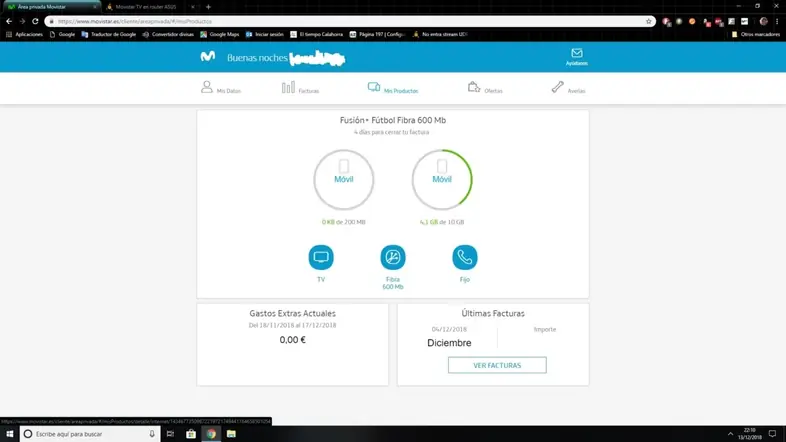
Task: Open the Móvil line with 10 GB plan
Action: pos(442,179)
